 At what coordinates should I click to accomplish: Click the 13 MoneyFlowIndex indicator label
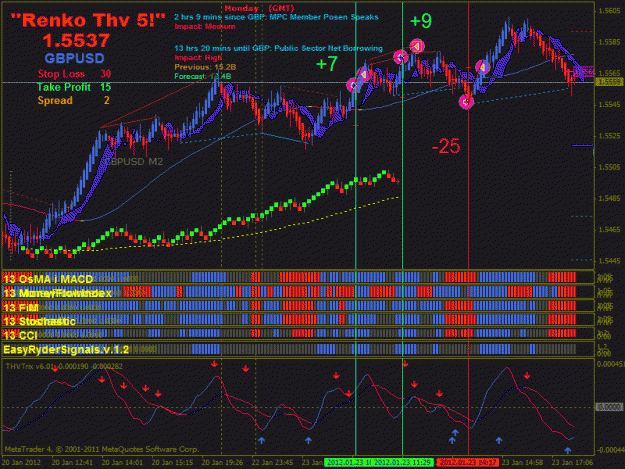[x=57, y=294]
